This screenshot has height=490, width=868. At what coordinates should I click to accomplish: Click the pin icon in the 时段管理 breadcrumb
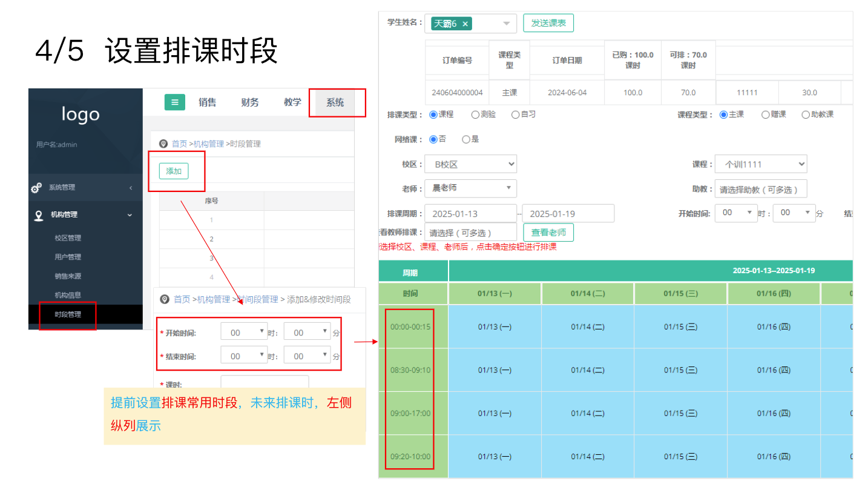point(163,144)
